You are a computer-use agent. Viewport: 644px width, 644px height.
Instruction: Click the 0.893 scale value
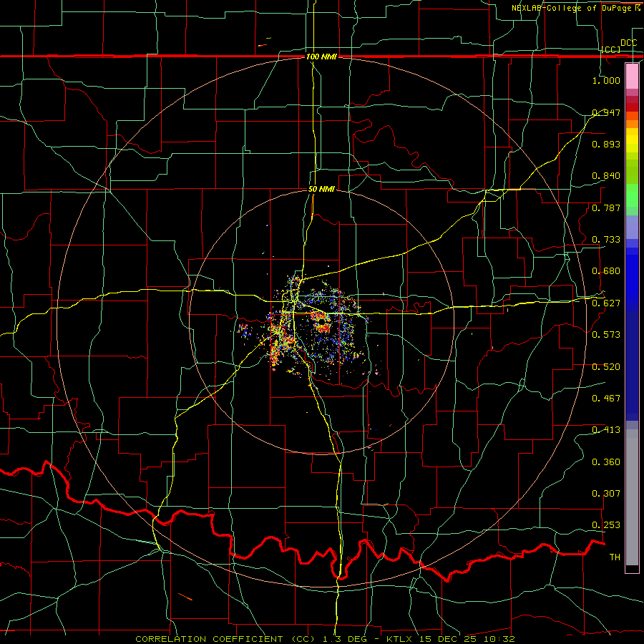point(606,144)
